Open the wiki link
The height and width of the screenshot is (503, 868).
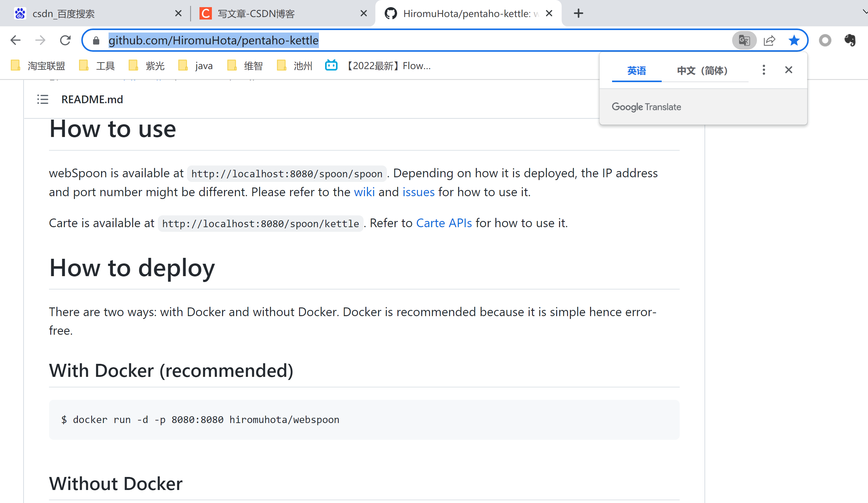364,192
